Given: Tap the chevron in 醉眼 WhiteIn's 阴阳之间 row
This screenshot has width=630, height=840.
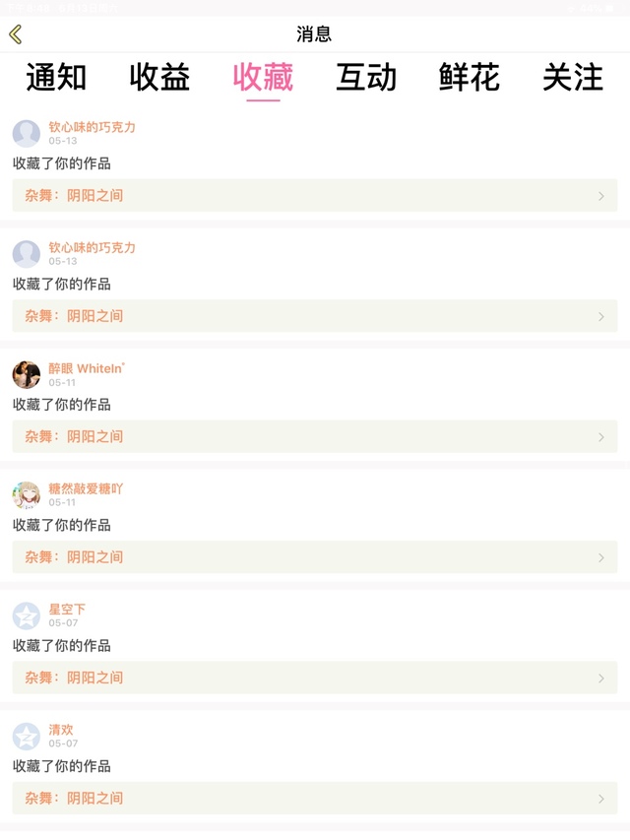Looking at the screenshot, I should pos(601,437).
